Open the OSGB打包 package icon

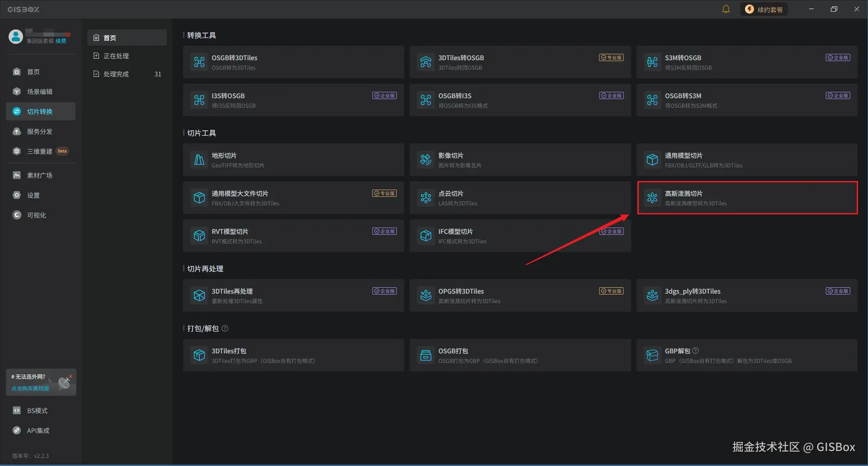[x=426, y=355]
